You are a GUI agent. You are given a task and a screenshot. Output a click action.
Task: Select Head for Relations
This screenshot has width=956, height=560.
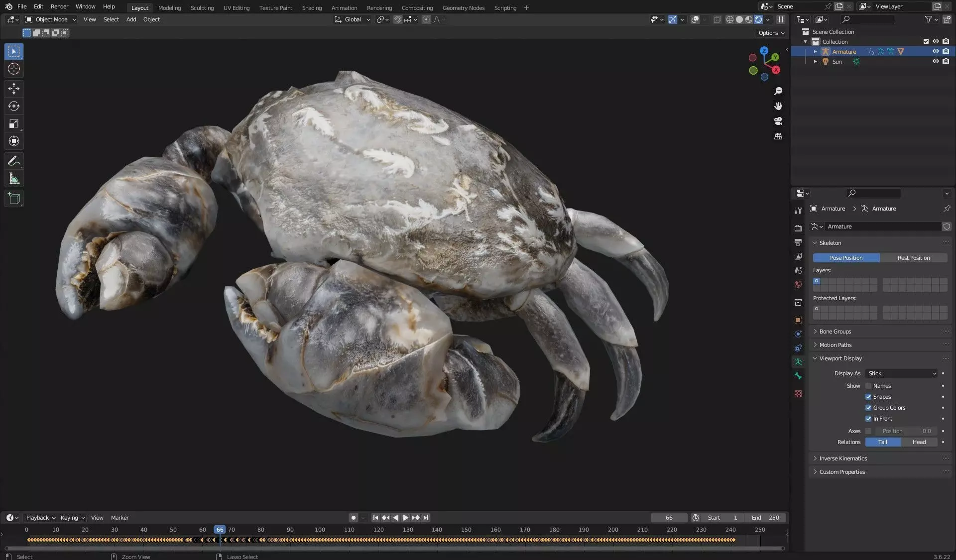click(919, 442)
